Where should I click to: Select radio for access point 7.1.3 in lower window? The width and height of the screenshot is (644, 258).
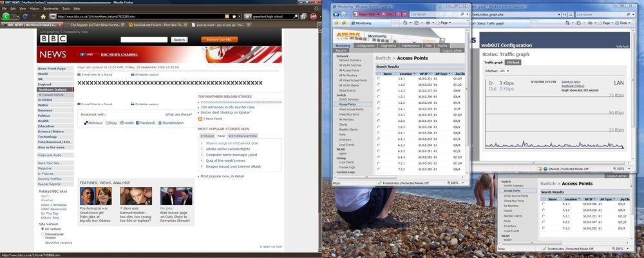544,228
